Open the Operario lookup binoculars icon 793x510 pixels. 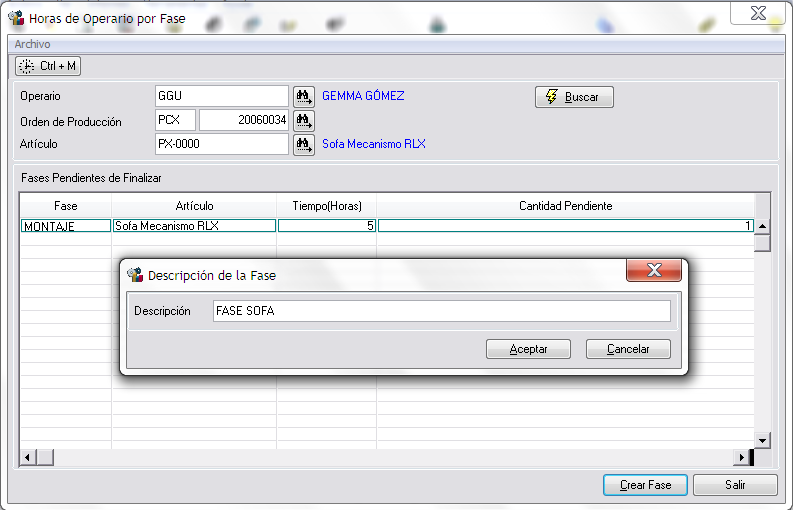click(304, 96)
